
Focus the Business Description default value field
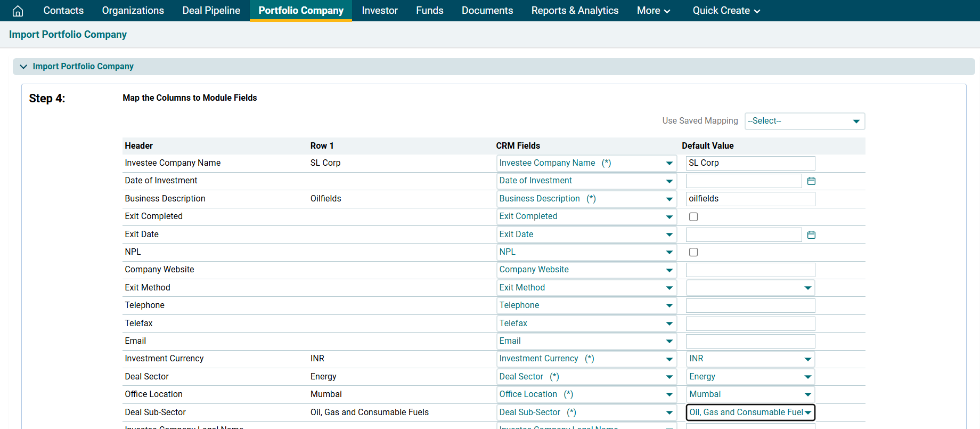750,199
